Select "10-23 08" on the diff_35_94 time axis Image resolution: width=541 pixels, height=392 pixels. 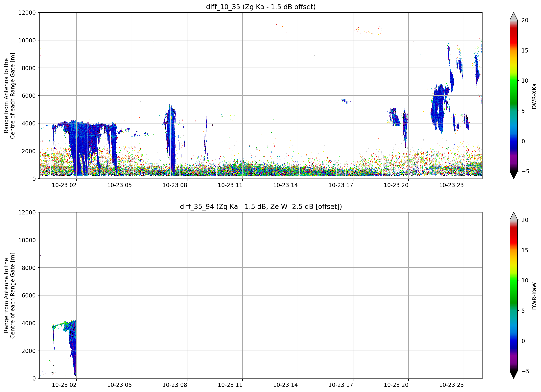[x=175, y=385]
